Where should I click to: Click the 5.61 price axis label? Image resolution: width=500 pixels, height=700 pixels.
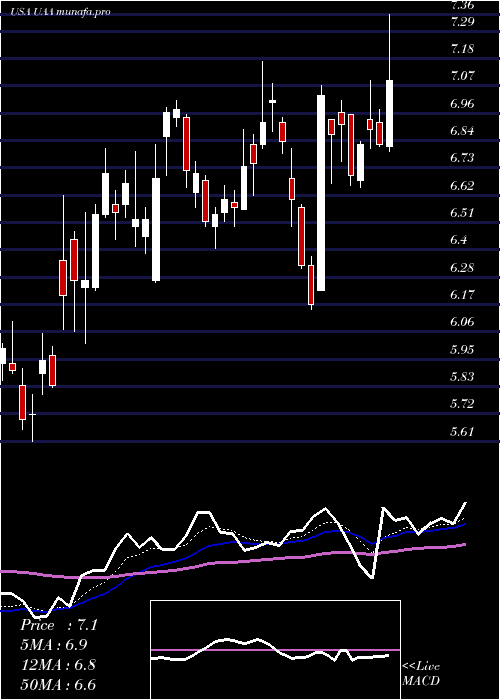click(x=462, y=432)
